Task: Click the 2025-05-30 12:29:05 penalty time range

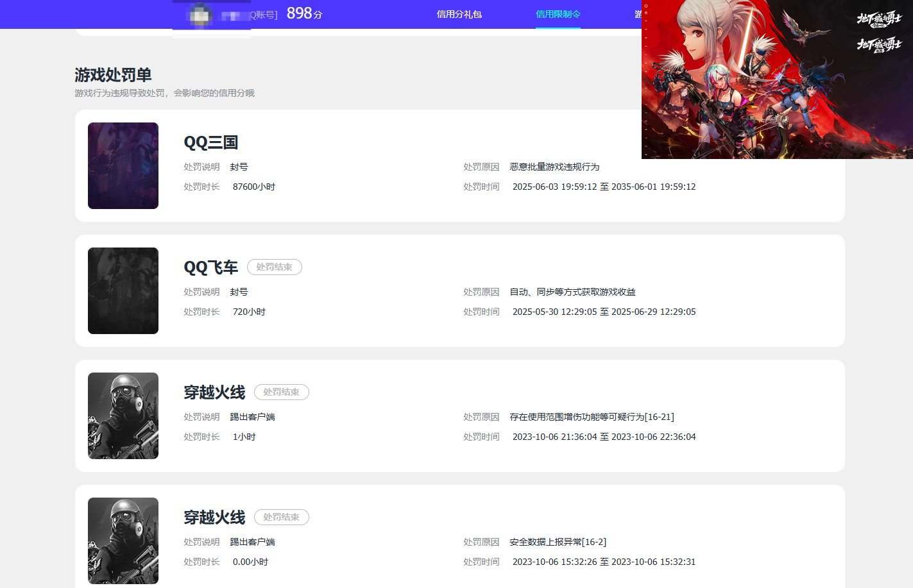Action: [x=604, y=312]
